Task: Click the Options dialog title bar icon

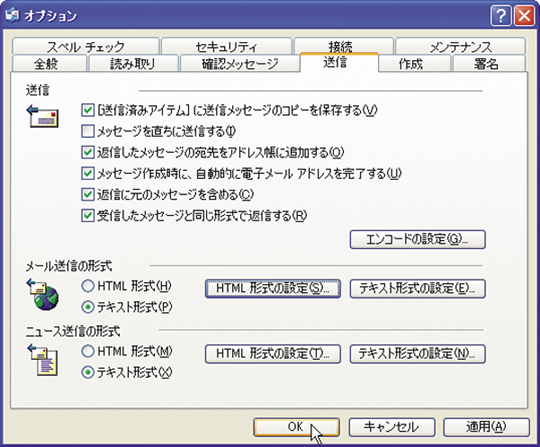Action: [x=12, y=14]
